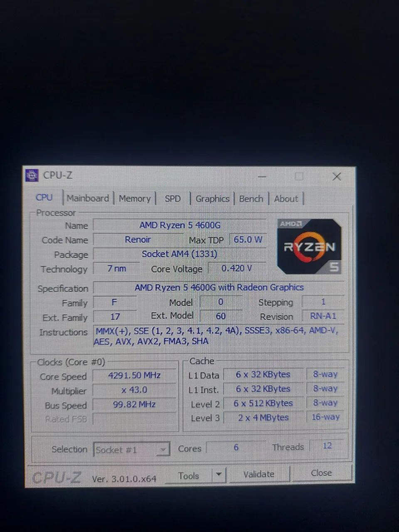This screenshot has height=532, width=399.
Task: Click the Max TDP value 65.0 W
Action: click(x=248, y=239)
